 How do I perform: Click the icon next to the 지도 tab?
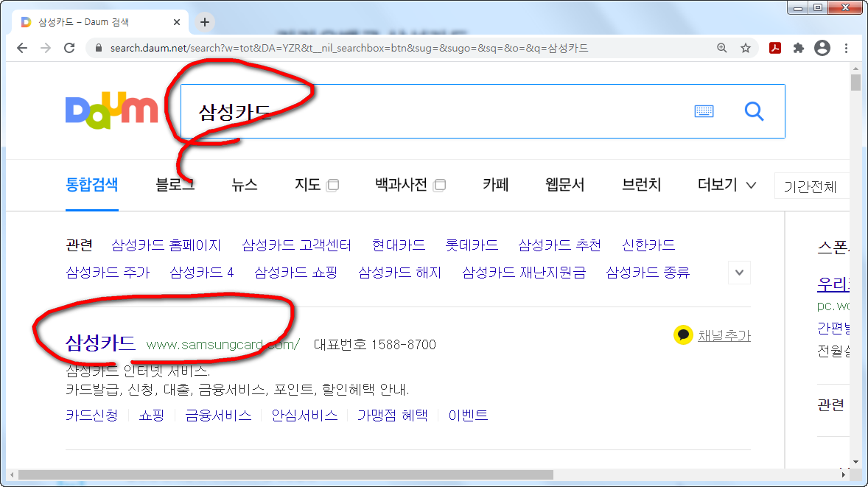pyautogui.click(x=333, y=185)
